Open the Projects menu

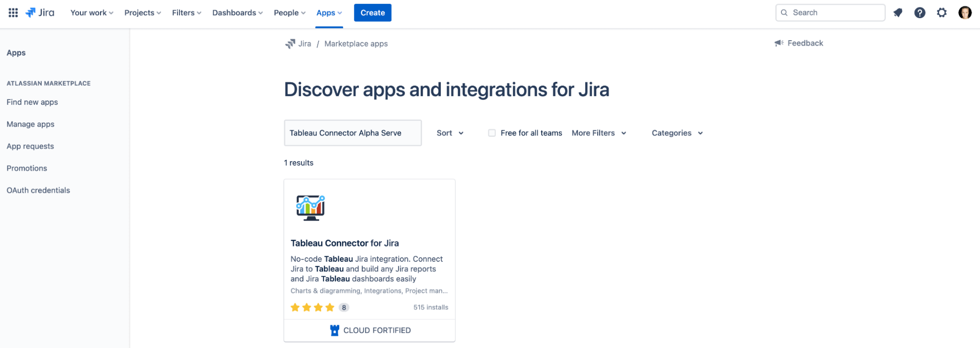143,13
